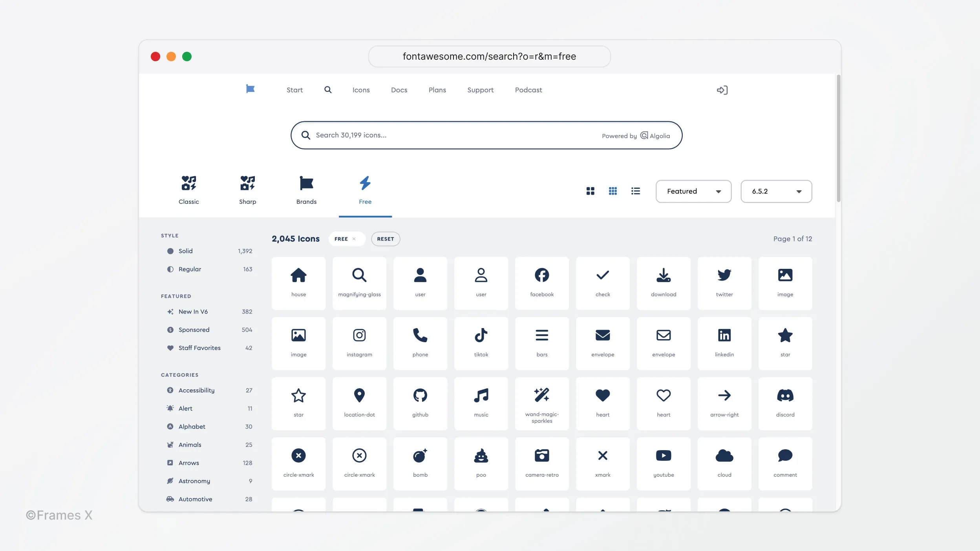The image size is (980, 551).
Task: Filter by Astronomy category
Action: pyautogui.click(x=209, y=481)
